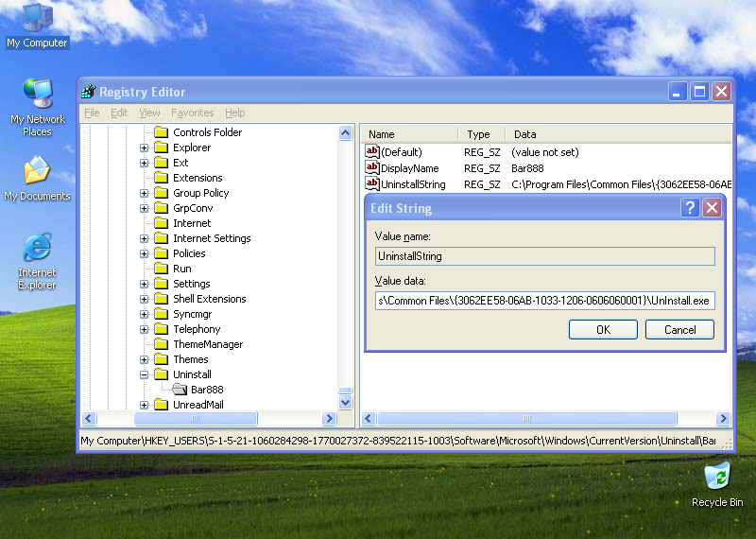Select the Telephony tree label
The height and width of the screenshot is (539, 756).
click(x=197, y=329)
